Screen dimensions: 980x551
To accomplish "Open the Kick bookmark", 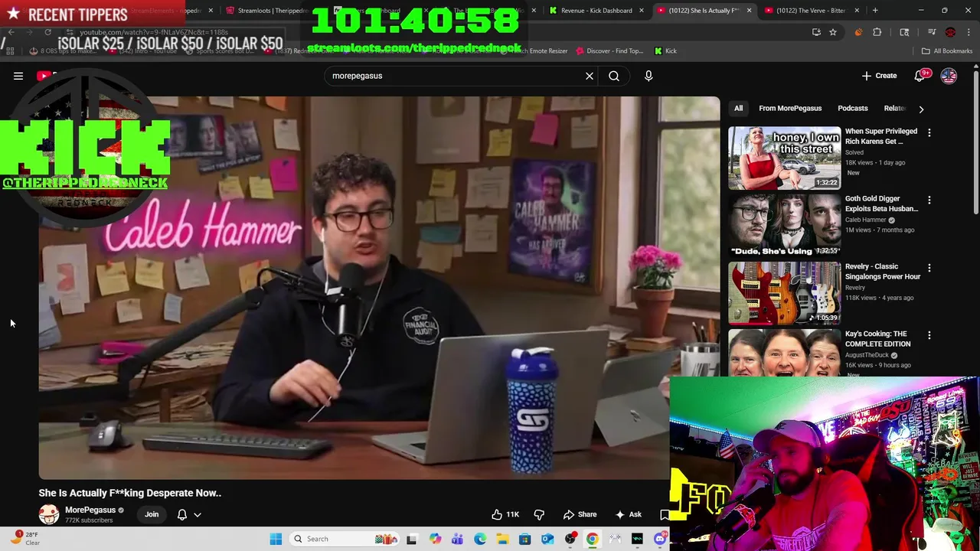I will (665, 51).
